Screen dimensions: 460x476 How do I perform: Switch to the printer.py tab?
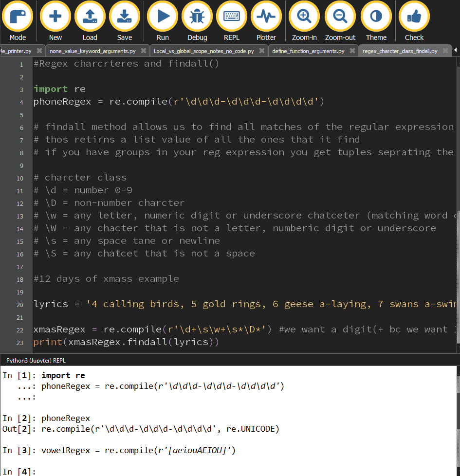pyautogui.click(x=17, y=51)
